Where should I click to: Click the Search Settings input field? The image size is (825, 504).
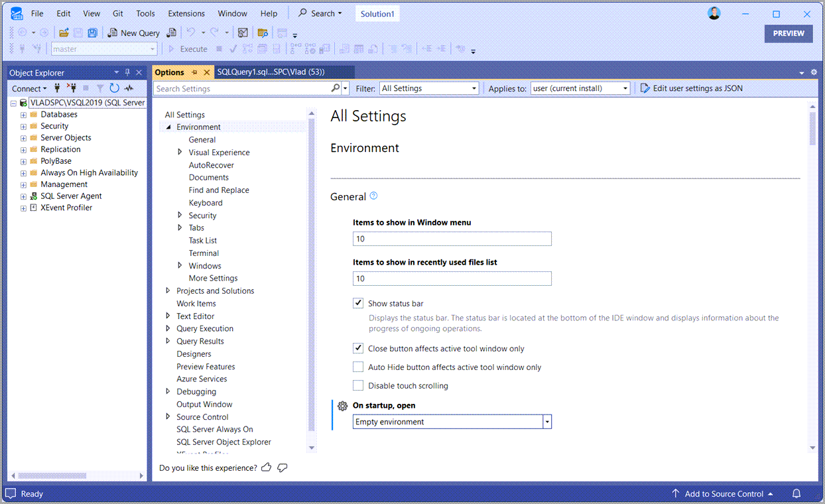click(242, 88)
